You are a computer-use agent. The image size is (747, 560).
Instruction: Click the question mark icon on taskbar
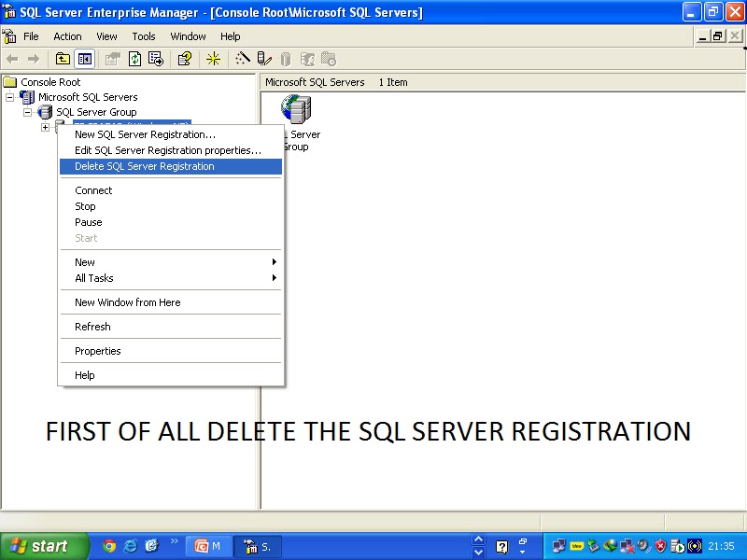(501, 546)
